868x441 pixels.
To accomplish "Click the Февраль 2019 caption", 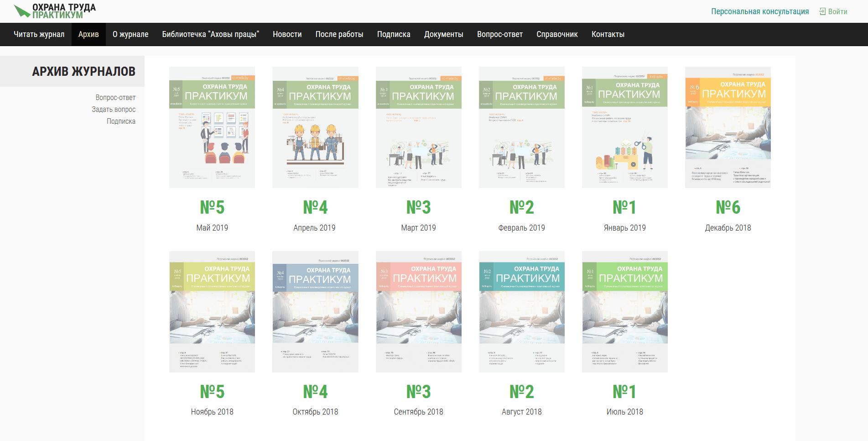I will pos(521,228).
